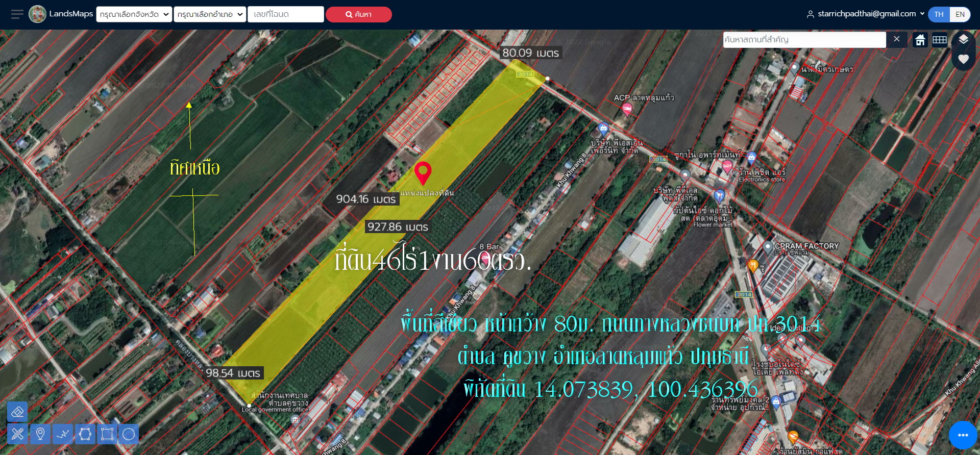Click the 98.54 เมตร measurement label
980x455 pixels.
coord(233,373)
